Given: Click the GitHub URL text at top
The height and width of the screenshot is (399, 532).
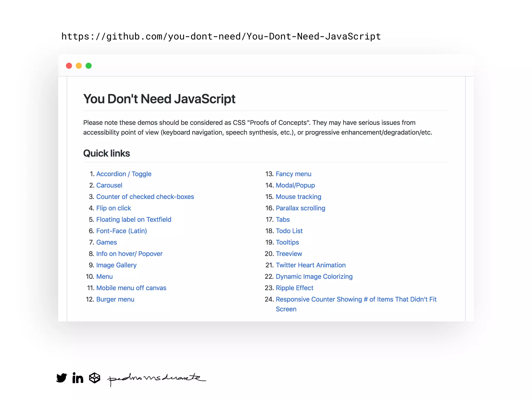Looking at the screenshot, I should point(221,36).
